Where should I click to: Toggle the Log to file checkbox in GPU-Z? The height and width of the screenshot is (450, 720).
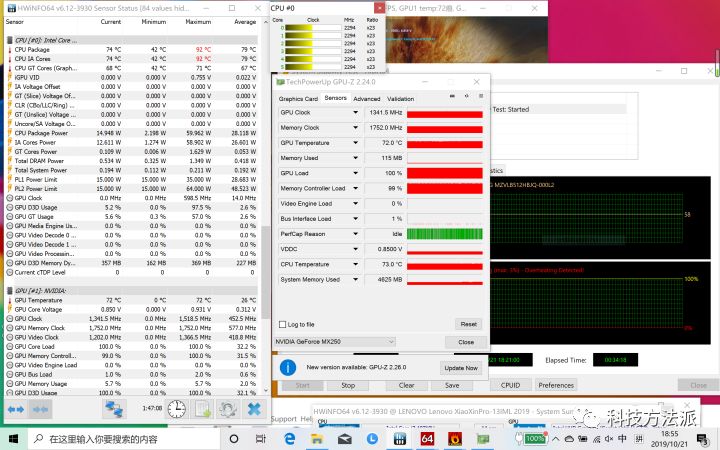click(x=282, y=324)
